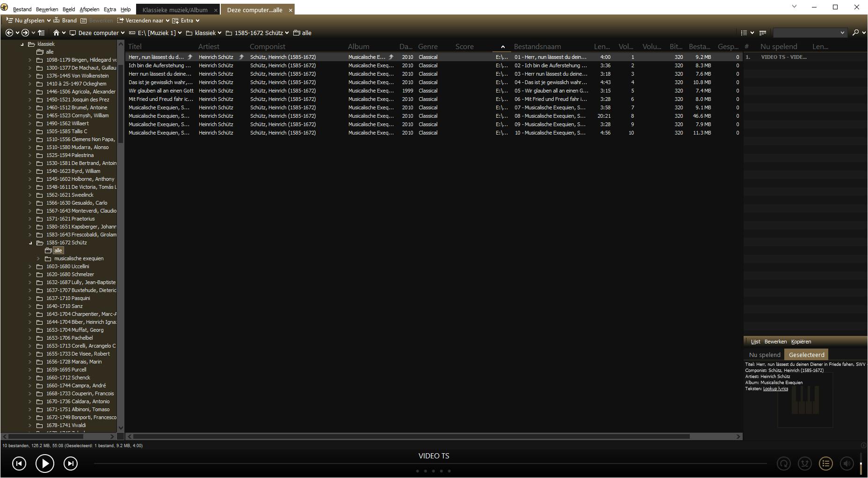Expand the 1567-1643 Monteverdi tree node
The height and width of the screenshot is (478, 868).
[x=30, y=211]
